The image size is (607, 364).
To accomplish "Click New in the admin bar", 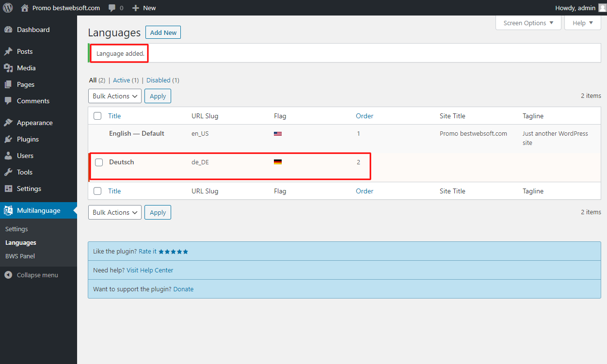I will point(149,8).
